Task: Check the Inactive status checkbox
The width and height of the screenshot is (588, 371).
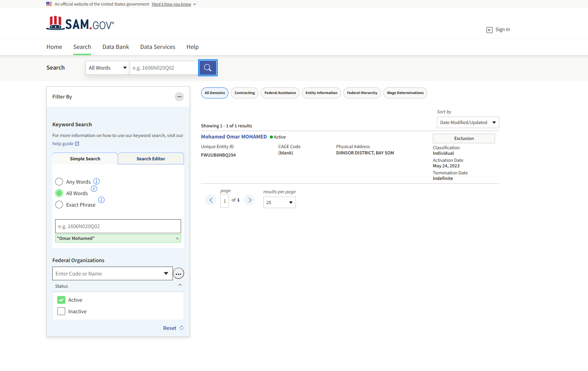Action: [61, 311]
